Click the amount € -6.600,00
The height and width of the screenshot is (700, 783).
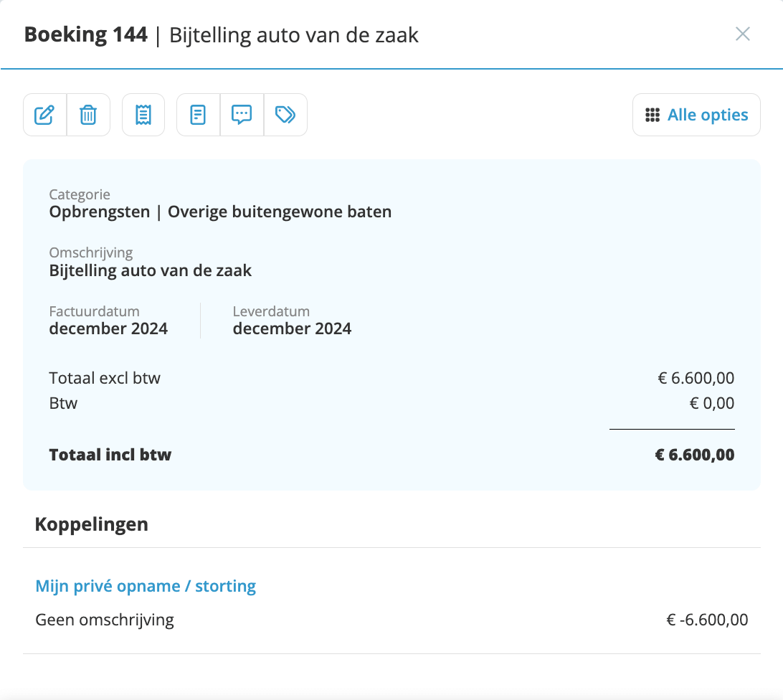pos(707,620)
